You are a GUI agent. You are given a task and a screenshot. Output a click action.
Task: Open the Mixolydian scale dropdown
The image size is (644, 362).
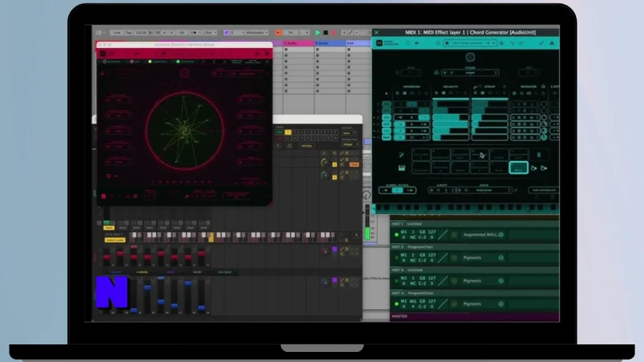257,33
